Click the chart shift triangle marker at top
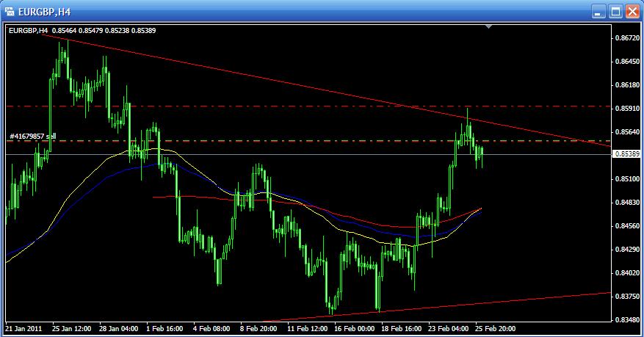Viewport: 644px width, 337px height. 489,27
